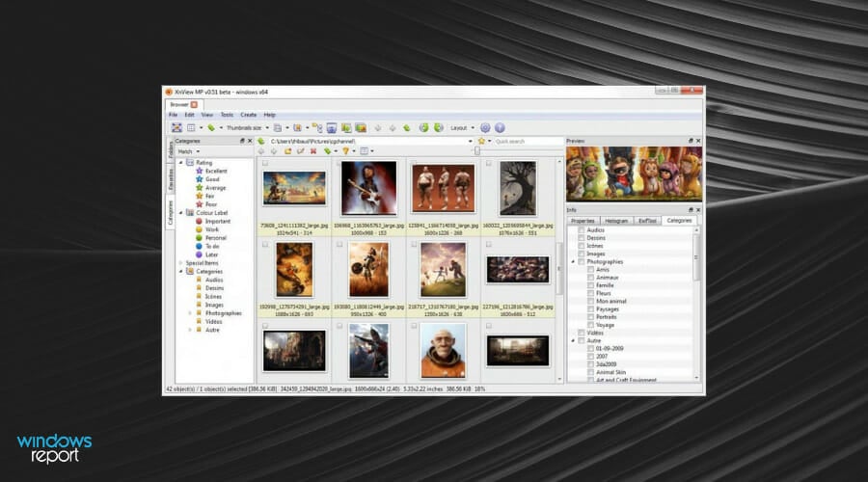This screenshot has width=868, height=482.
Task: Select the Poor rating star
Action: (200, 204)
